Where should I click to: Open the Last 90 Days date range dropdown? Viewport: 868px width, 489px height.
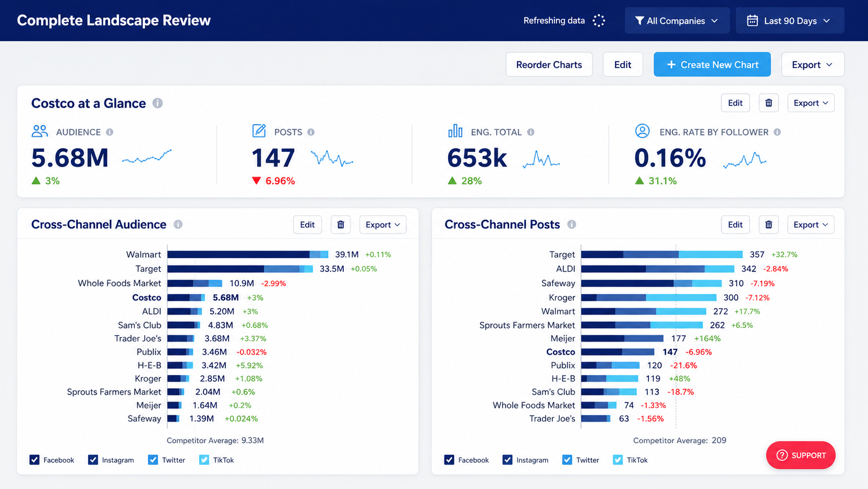tap(790, 21)
